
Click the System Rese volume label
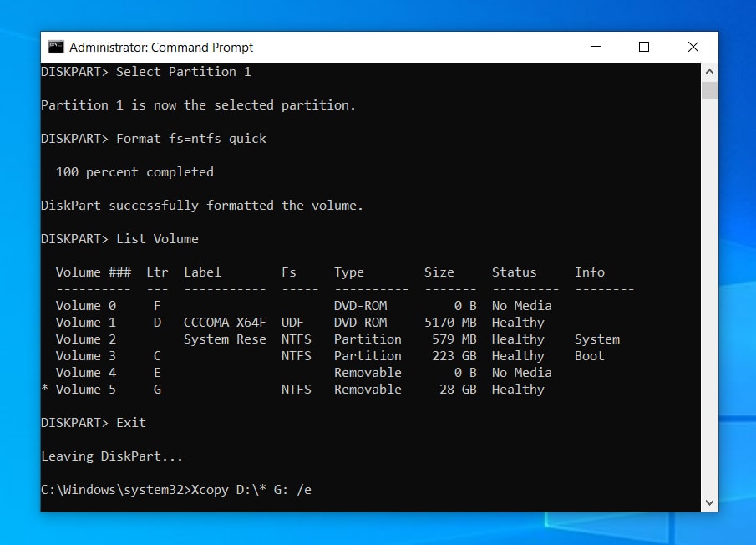click(223, 339)
